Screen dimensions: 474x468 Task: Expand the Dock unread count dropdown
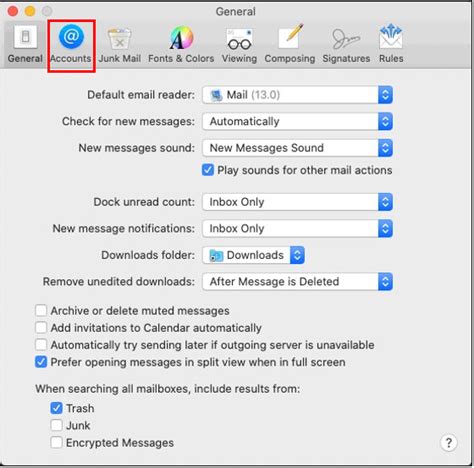click(x=297, y=202)
